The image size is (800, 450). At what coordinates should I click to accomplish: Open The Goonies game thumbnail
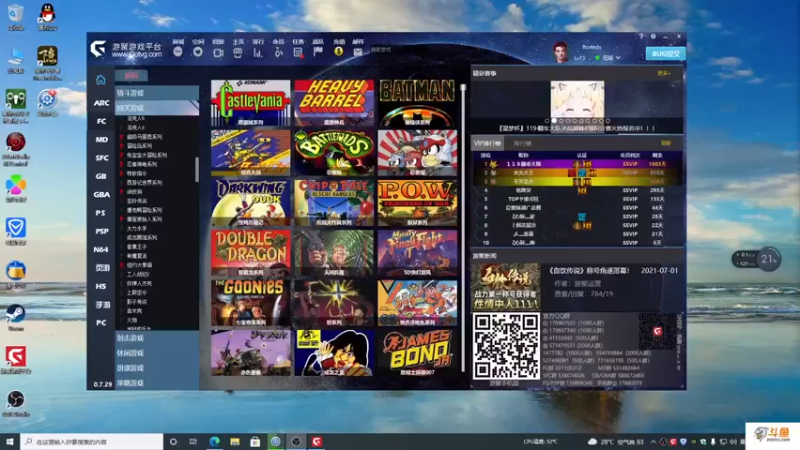coord(251,303)
